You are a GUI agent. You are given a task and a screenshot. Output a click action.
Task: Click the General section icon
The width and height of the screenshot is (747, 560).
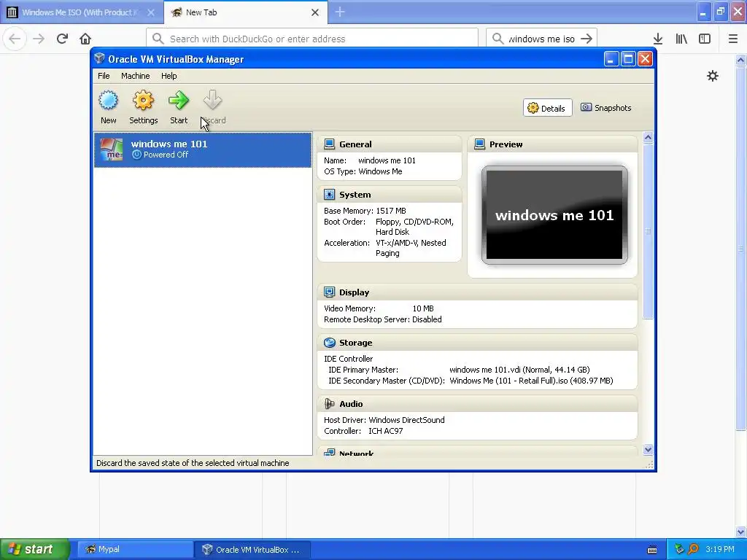point(329,144)
